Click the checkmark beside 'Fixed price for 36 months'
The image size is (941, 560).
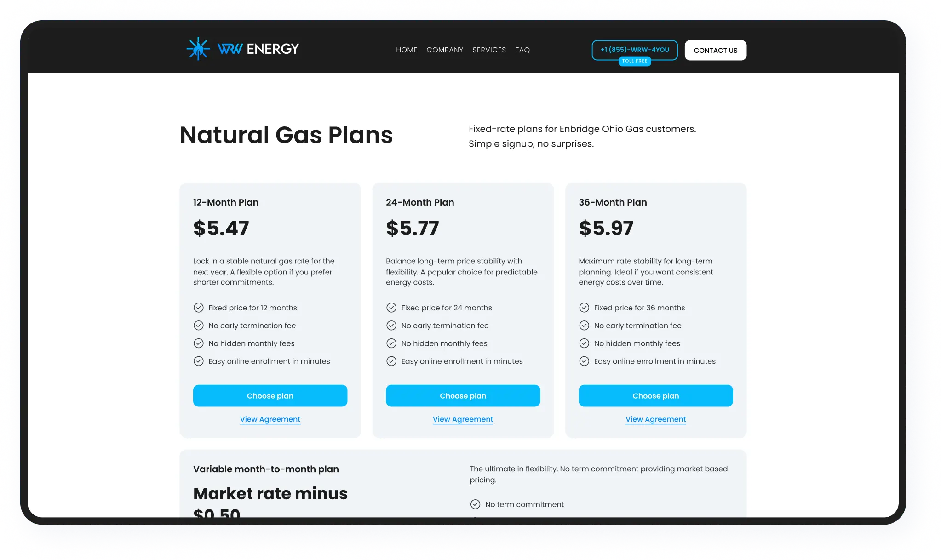pyautogui.click(x=585, y=307)
